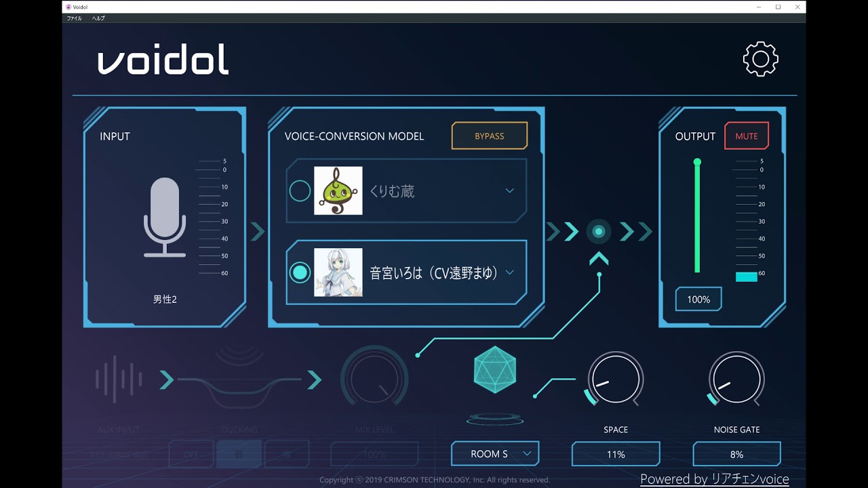868x488 pixels.
Task: Set ducking to OFF
Action: click(191, 454)
